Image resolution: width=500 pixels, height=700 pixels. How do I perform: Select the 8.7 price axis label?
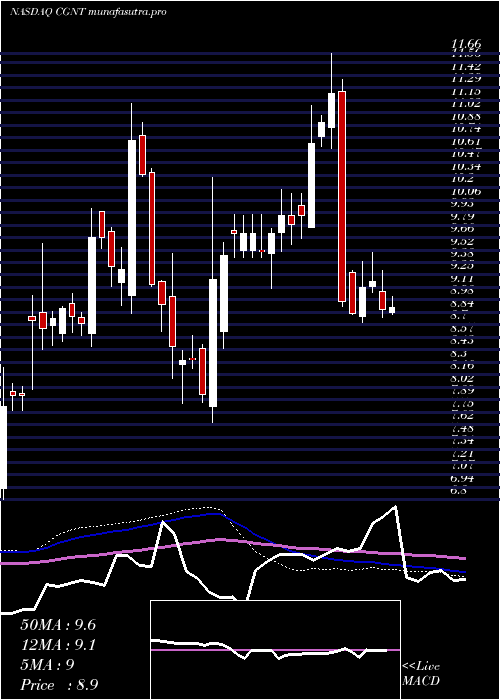pos(461,316)
